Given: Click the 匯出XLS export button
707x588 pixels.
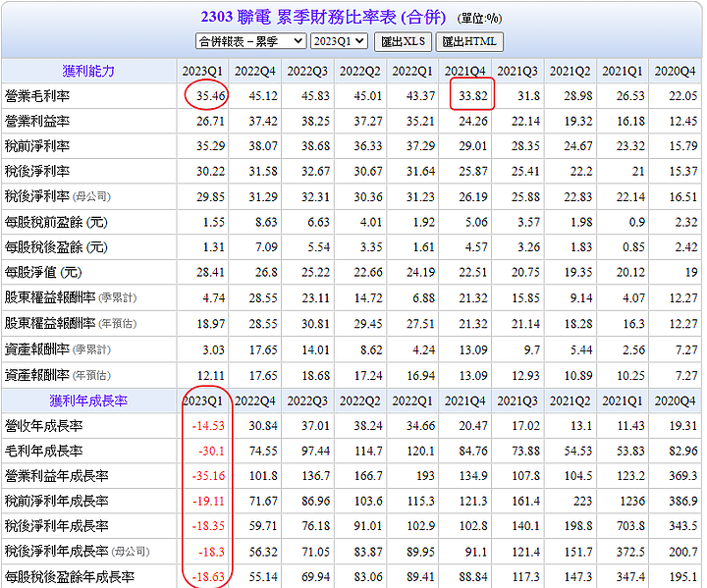Looking at the screenshot, I should point(404,41).
